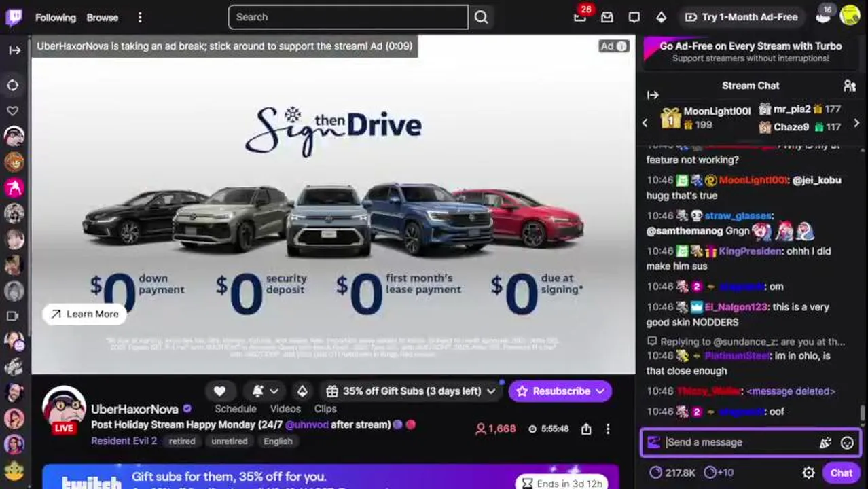Image resolution: width=868 pixels, height=489 pixels.
Task: Click Go Ad-Free with Turbo banner
Action: point(751,52)
